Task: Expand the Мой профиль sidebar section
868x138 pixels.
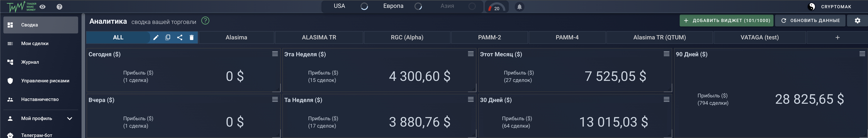Action: 70,119
